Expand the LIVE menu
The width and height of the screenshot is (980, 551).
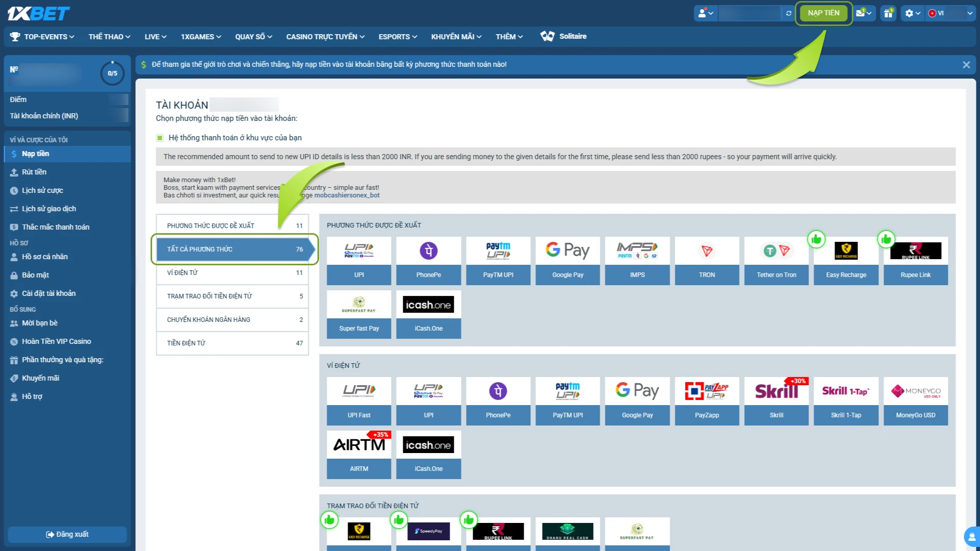155,37
